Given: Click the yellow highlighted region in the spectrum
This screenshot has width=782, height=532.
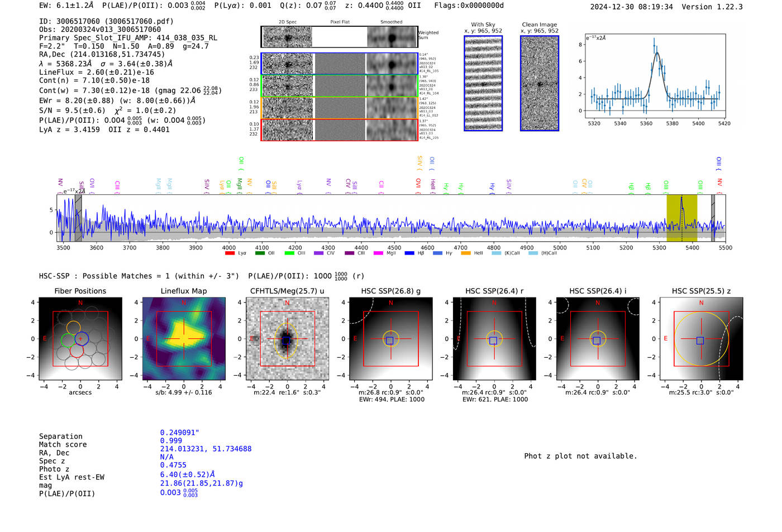Looking at the screenshot, I should 681,218.
